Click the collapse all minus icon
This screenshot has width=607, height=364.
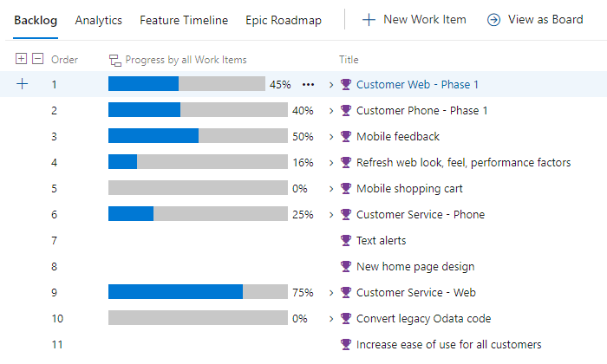pos(36,59)
